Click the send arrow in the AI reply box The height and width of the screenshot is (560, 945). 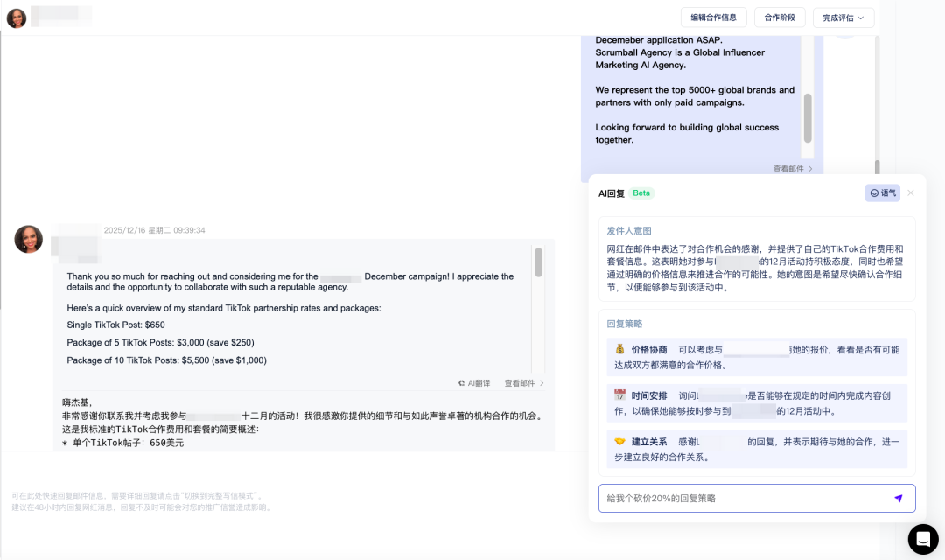pos(899,498)
